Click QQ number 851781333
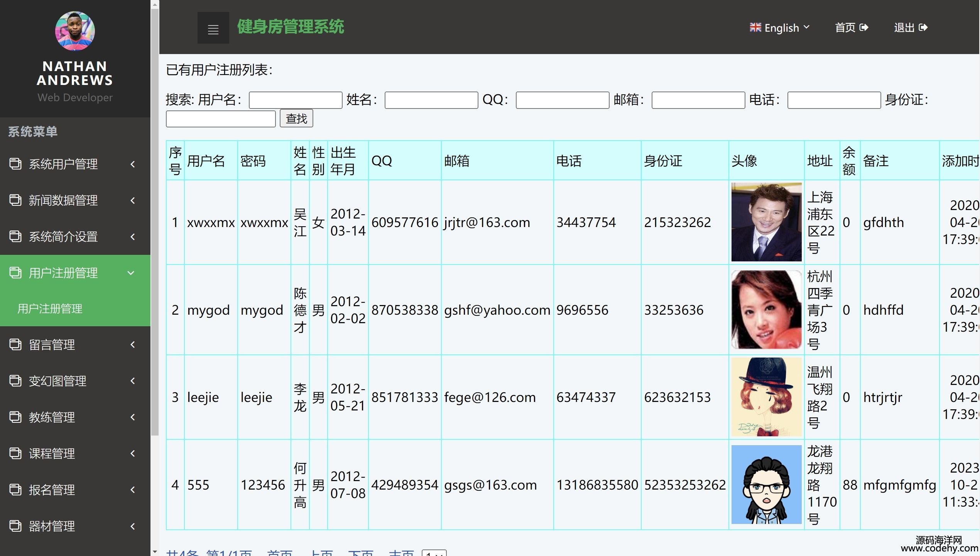The image size is (980, 556). 405,397
